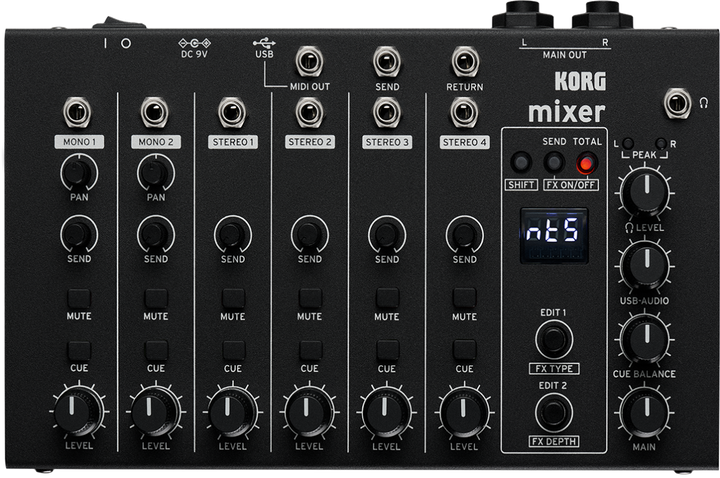Toggle the lit red TOTAL FX button
Viewport: 720px width, 478px height.
click(587, 163)
